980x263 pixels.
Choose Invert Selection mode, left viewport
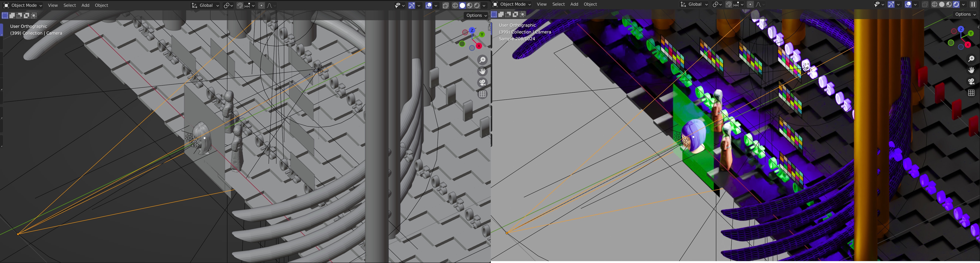pos(27,15)
